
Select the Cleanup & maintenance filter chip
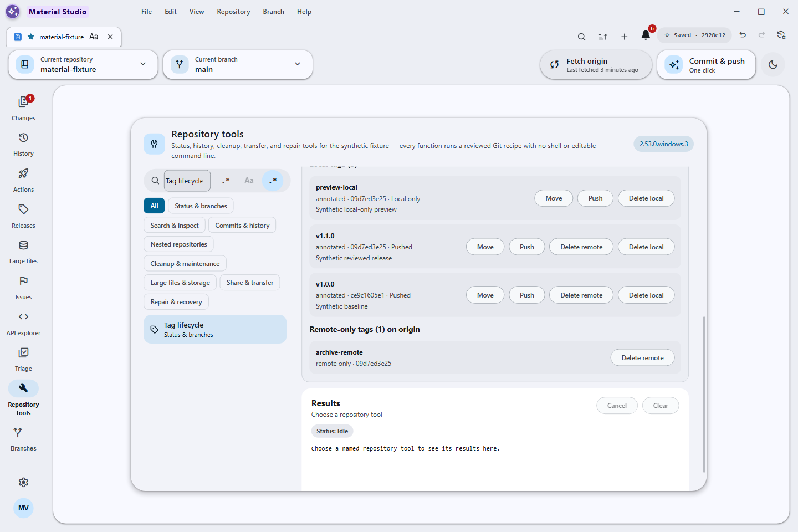pyautogui.click(x=185, y=264)
